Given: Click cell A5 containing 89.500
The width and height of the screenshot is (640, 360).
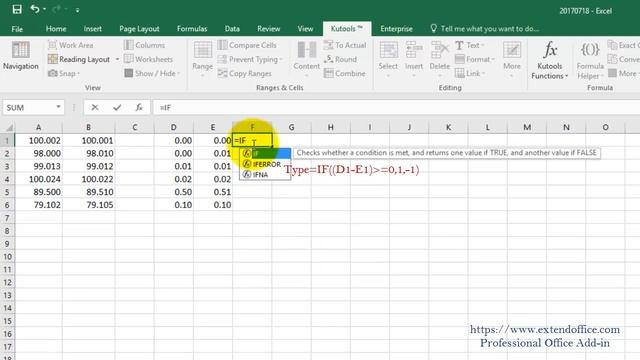Looking at the screenshot, I should (39, 192).
